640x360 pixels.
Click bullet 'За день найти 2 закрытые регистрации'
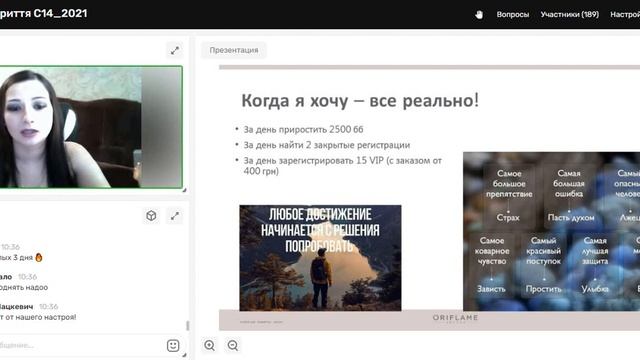[327, 145]
